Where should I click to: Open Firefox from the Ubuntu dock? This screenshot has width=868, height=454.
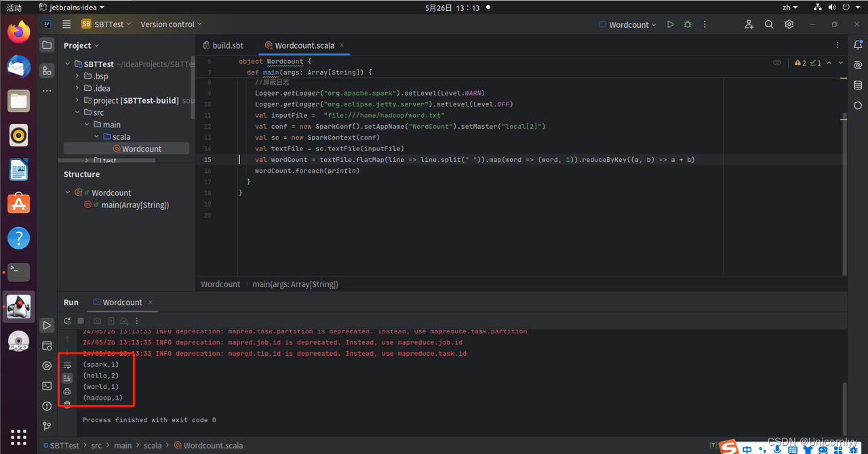coord(19,32)
